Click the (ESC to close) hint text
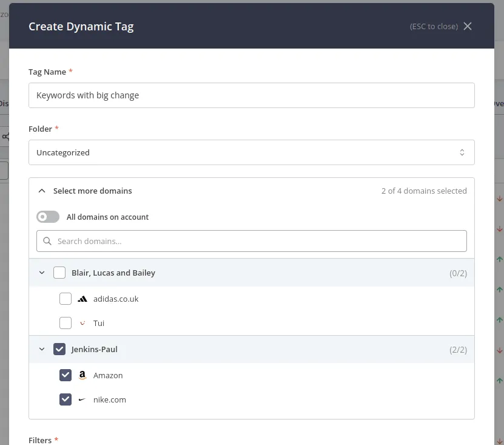The image size is (504, 445). click(434, 26)
